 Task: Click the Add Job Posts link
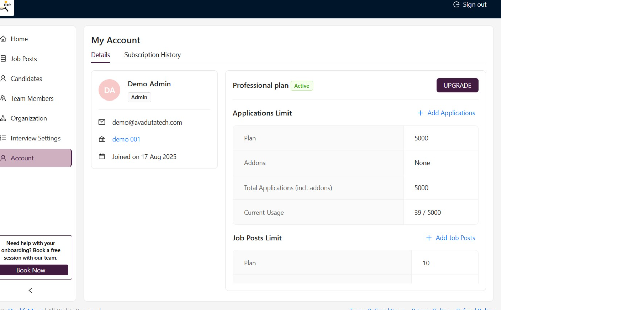pyautogui.click(x=451, y=238)
